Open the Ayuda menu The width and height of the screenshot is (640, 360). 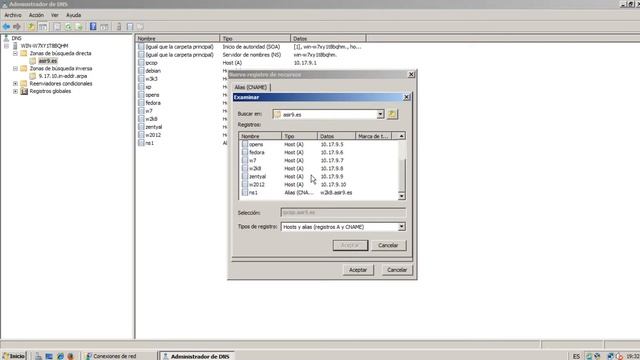tap(73, 15)
